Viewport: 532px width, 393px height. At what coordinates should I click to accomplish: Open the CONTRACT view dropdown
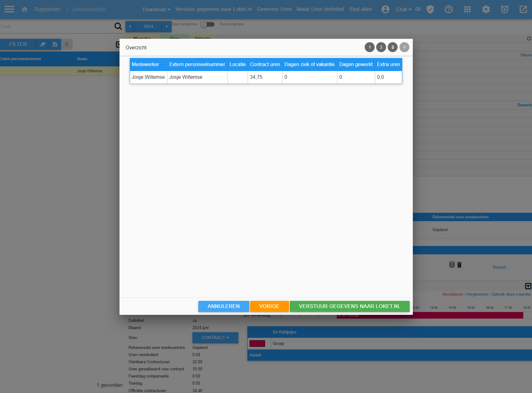point(215,337)
